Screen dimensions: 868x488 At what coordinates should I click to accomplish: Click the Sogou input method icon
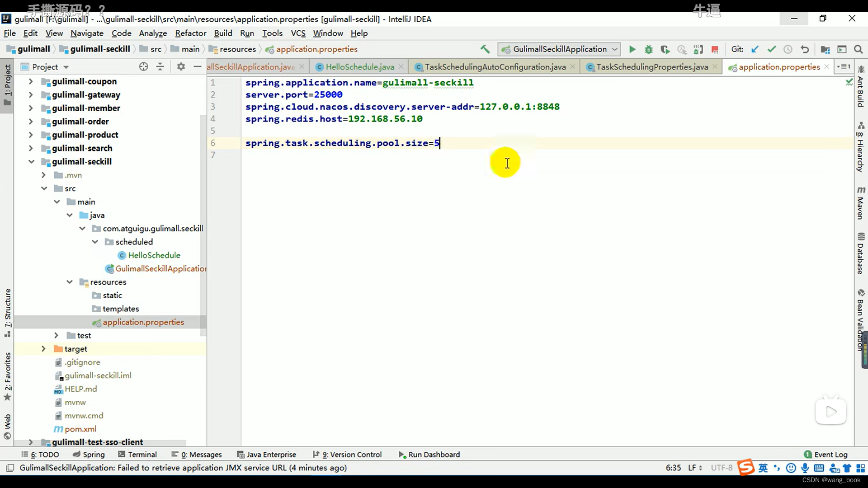(x=746, y=468)
